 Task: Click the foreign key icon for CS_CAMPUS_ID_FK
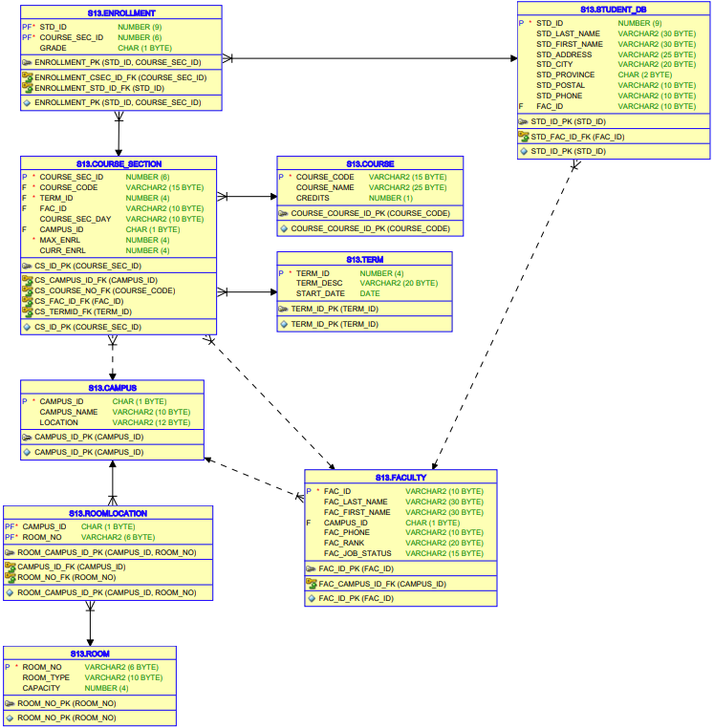28,280
